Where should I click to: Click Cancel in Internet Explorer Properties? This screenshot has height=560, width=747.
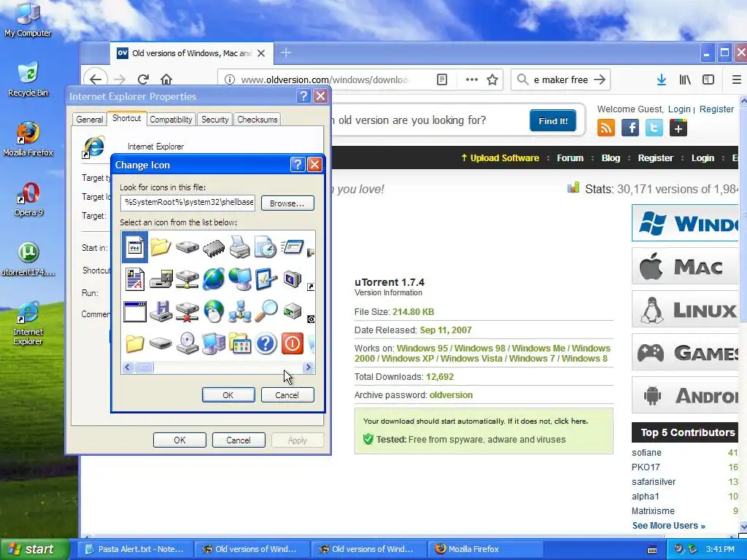239,440
